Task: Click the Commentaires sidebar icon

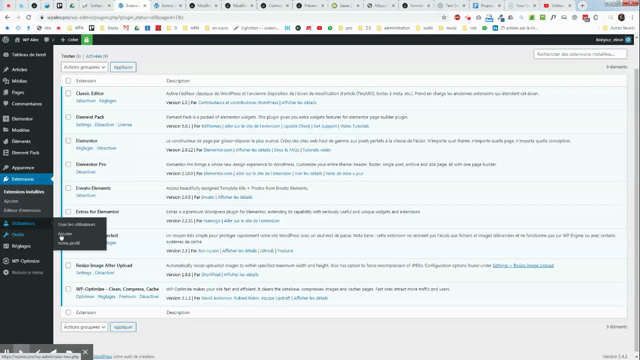Action: 6,104
